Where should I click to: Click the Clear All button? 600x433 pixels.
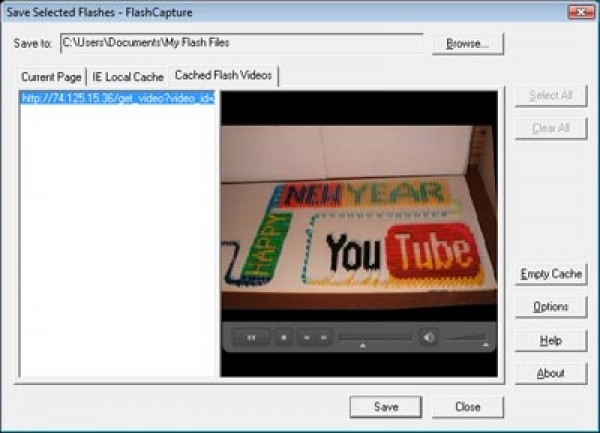coord(551,128)
